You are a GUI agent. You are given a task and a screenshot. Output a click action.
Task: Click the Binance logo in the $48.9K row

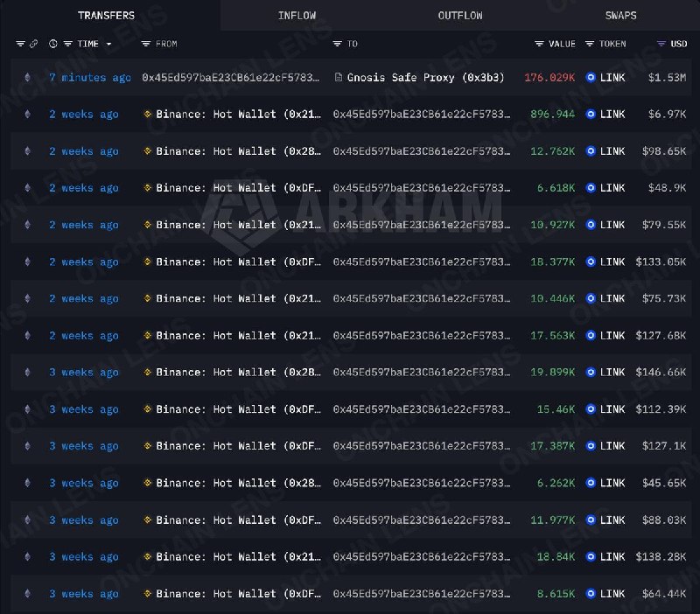(x=147, y=188)
